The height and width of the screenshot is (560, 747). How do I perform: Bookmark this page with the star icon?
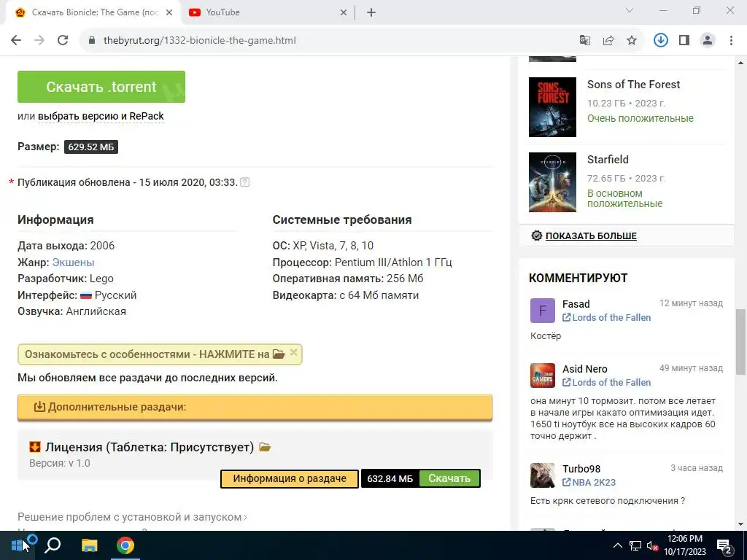pyautogui.click(x=632, y=41)
